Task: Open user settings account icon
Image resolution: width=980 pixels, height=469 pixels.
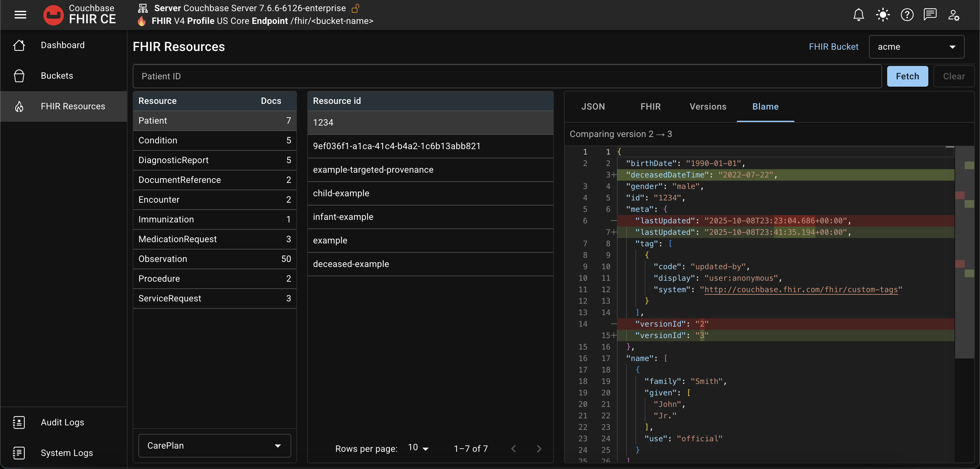Action: [954, 15]
